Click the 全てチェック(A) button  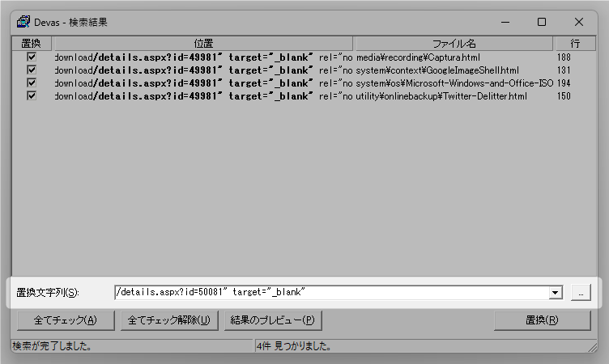pyautogui.click(x=66, y=320)
